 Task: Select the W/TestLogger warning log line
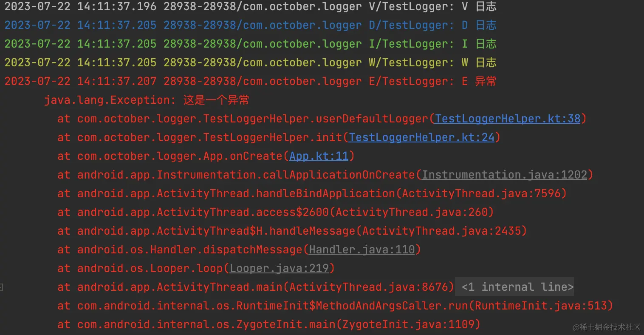(x=250, y=62)
